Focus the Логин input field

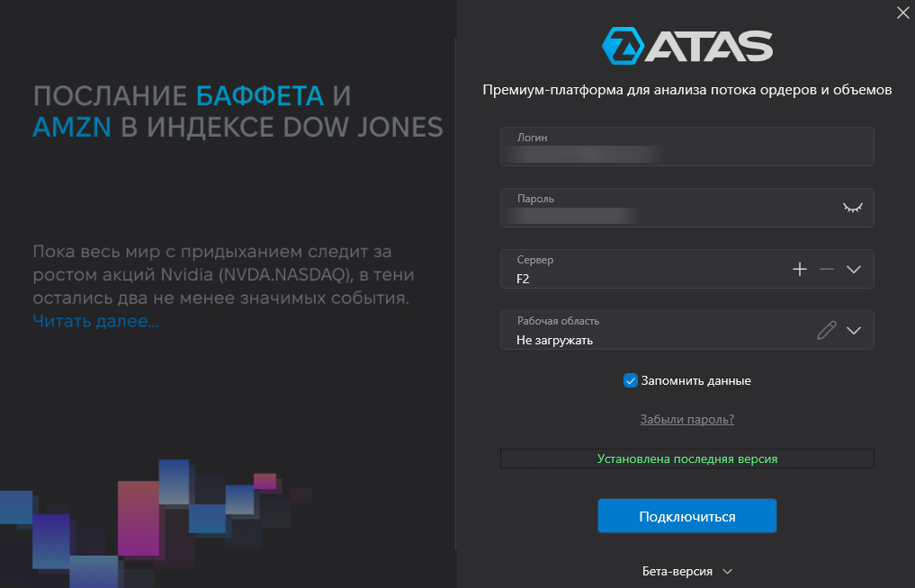tap(686, 147)
